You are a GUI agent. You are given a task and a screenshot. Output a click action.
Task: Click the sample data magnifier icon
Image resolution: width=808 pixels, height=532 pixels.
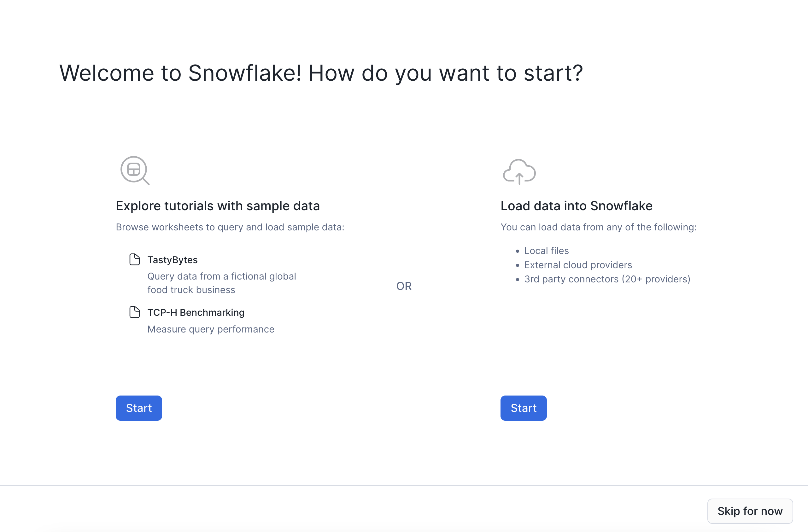click(x=135, y=170)
